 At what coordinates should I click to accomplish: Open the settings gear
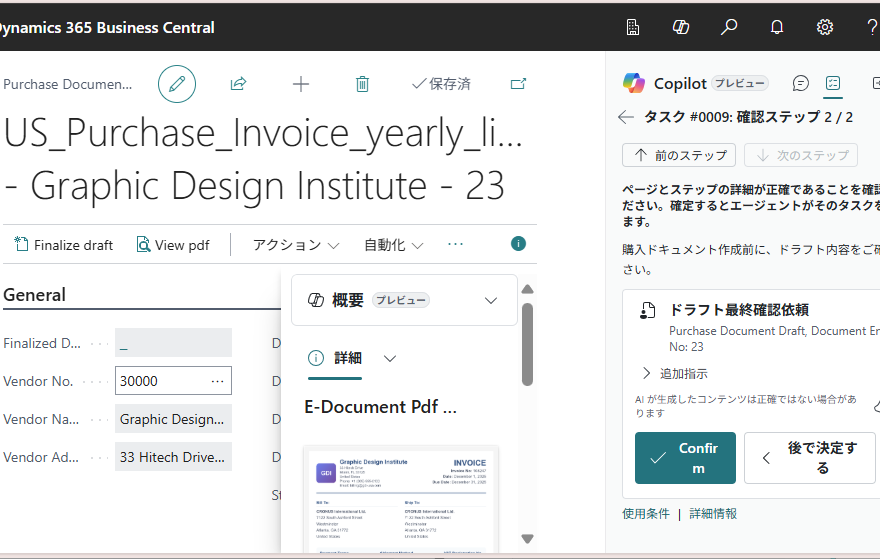[x=824, y=27]
